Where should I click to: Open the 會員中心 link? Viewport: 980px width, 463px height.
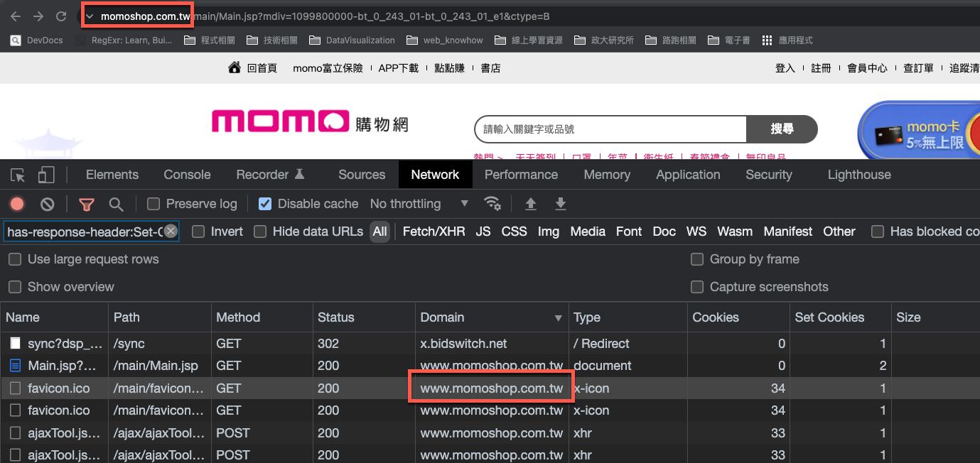pos(867,68)
